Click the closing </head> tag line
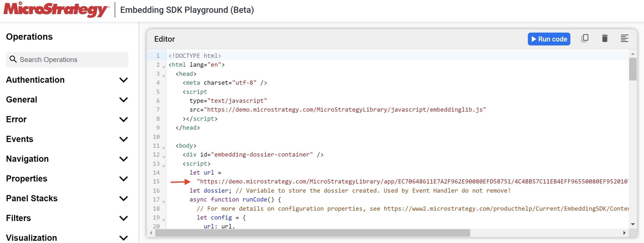The image size is (644, 243). tap(188, 128)
